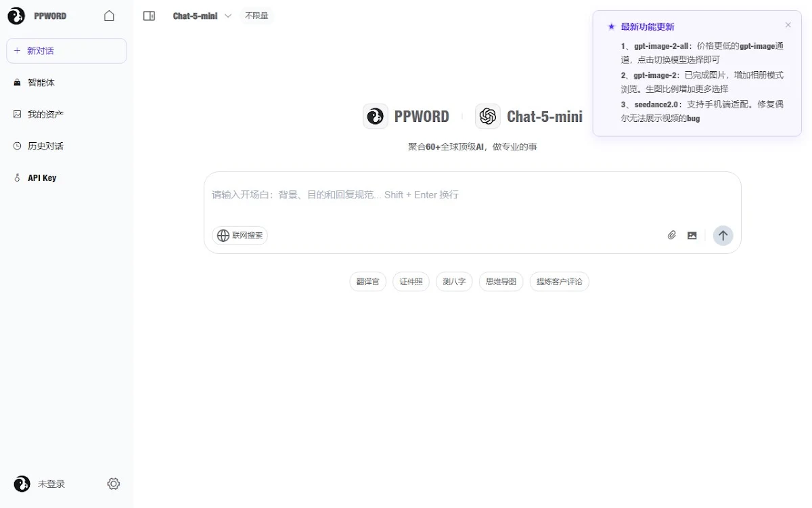Click the plus icon in 新对话
The image size is (812, 508).
[x=18, y=51]
